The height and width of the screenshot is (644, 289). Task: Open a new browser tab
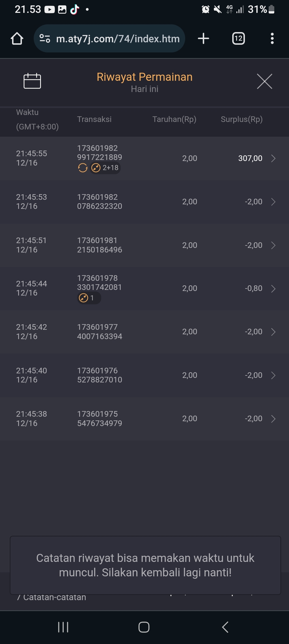(203, 39)
